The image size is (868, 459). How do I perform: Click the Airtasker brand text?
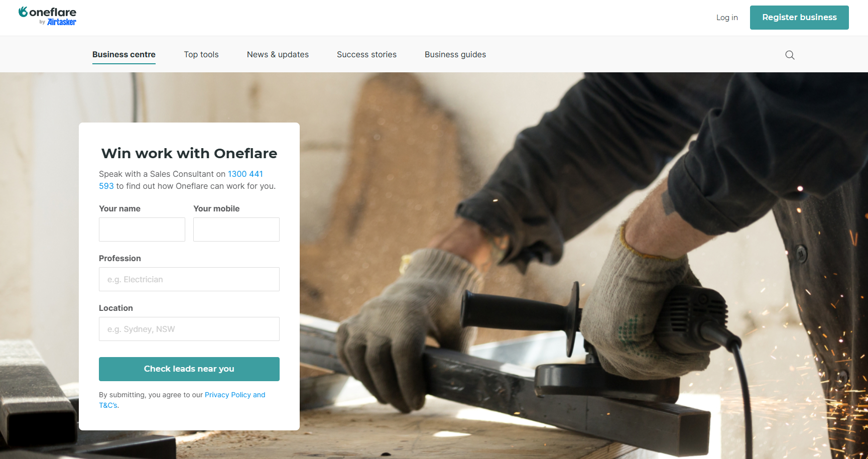62,22
